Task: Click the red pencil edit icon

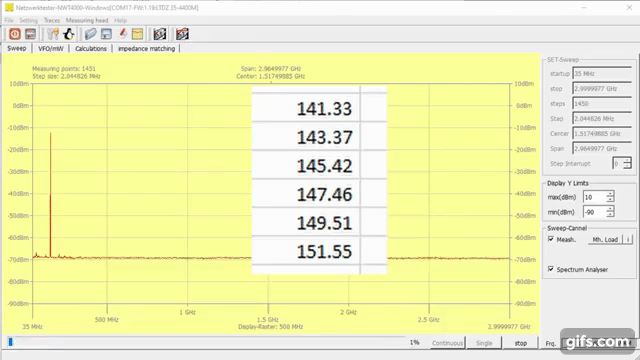Action: (122, 34)
